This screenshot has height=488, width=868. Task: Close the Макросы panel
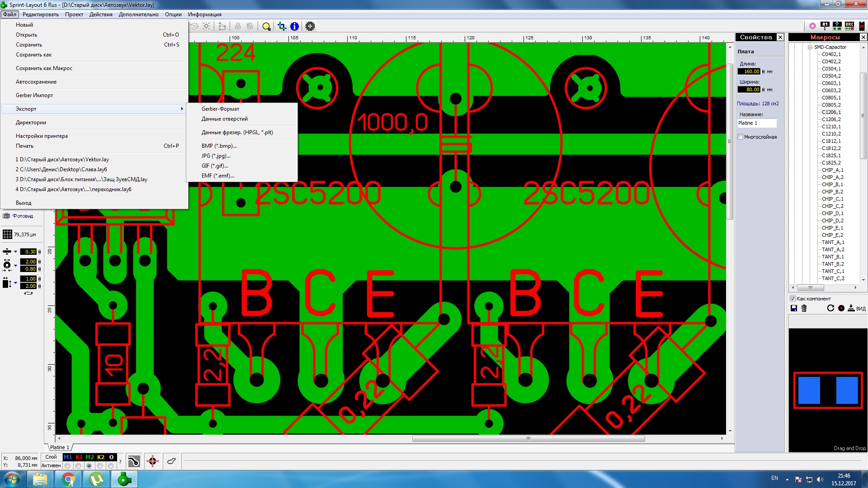point(863,37)
